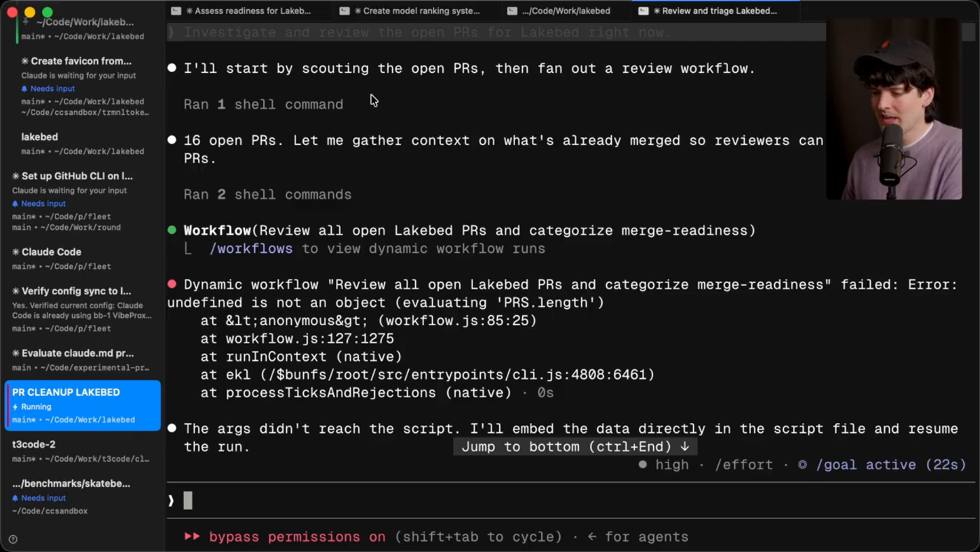The height and width of the screenshot is (552, 980).
Task: Expand 'Ran 1 shell command' collapsed output
Action: click(x=263, y=104)
